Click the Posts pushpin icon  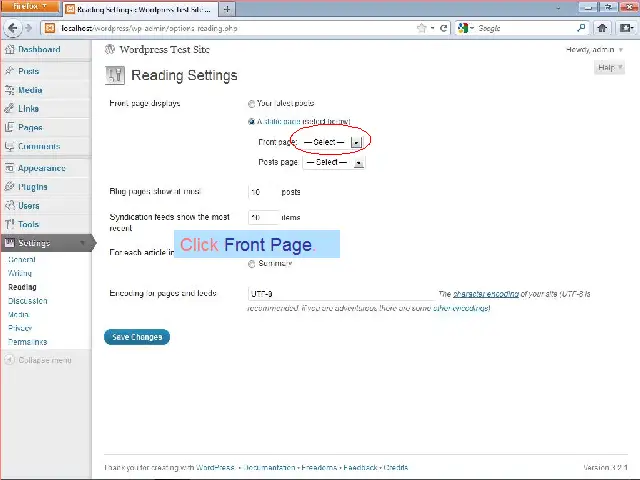pyautogui.click(x=9, y=71)
